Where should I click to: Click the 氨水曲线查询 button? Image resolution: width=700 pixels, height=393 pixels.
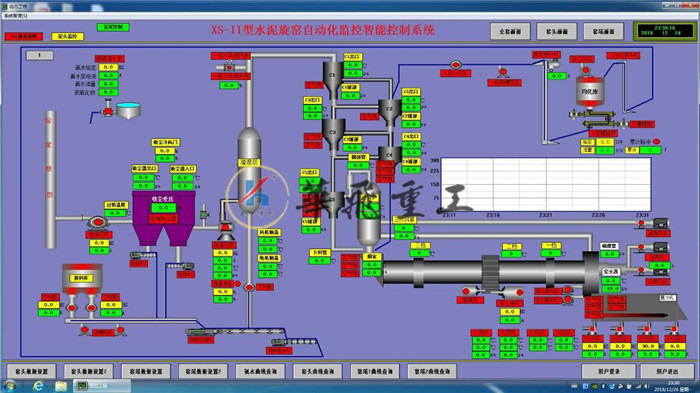point(260,371)
